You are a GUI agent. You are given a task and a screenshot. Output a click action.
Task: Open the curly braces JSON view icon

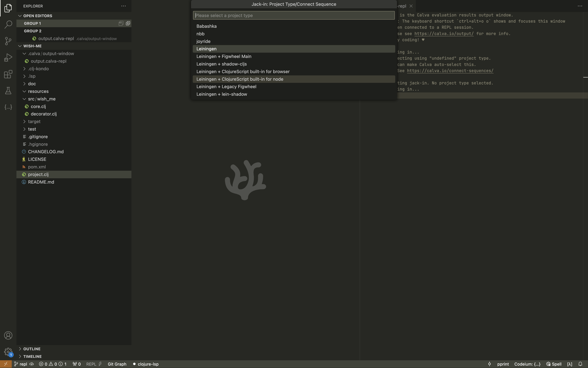[x=8, y=107]
